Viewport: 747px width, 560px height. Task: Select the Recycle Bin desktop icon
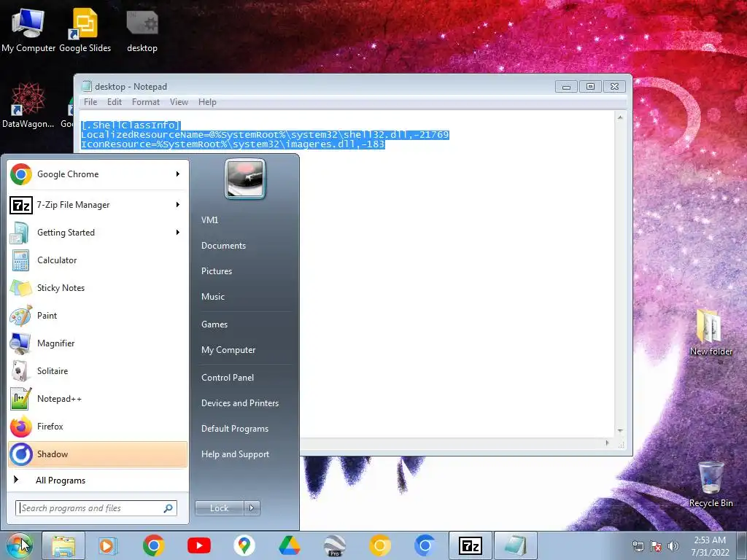[x=711, y=484]
